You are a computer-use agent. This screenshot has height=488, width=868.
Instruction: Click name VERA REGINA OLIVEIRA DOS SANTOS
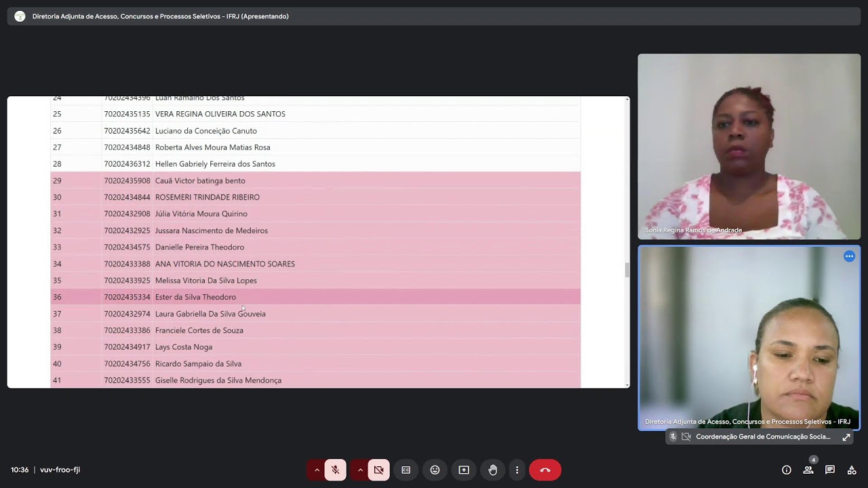[220, 114]
